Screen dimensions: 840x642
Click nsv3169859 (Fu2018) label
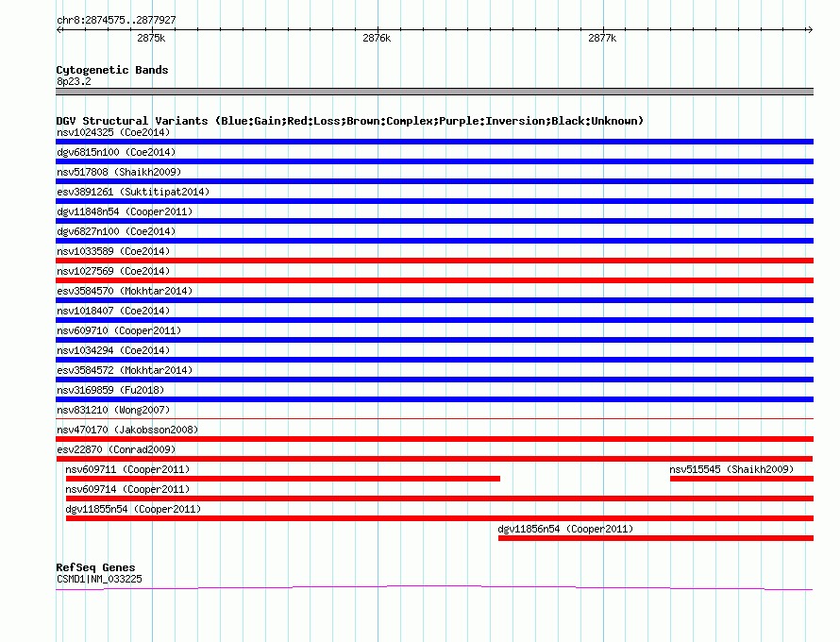pos(110,390)
